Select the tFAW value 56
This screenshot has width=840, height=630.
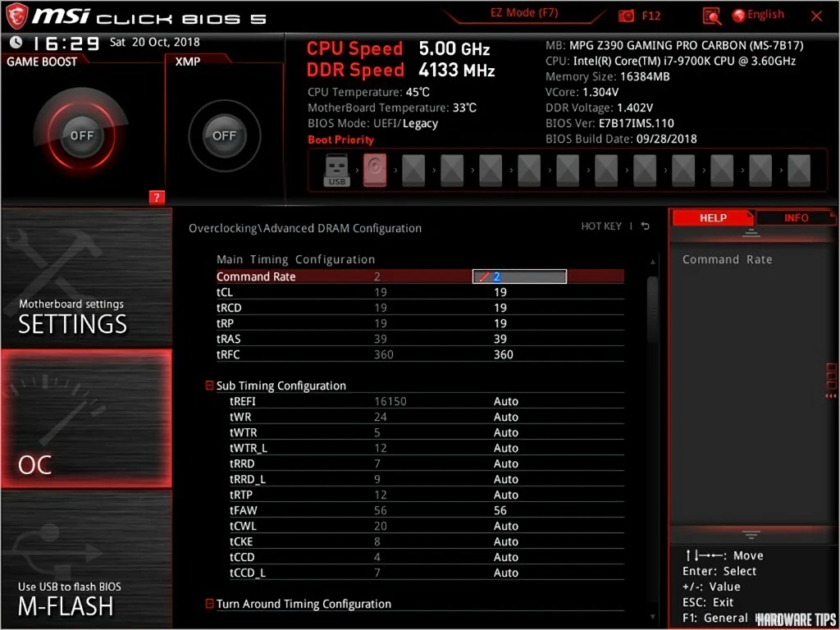500,510
